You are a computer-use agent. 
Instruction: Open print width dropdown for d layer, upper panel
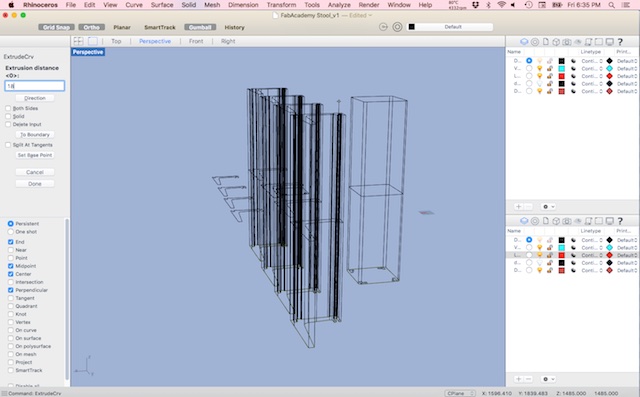pyautogui.click(x=627, y=84)
